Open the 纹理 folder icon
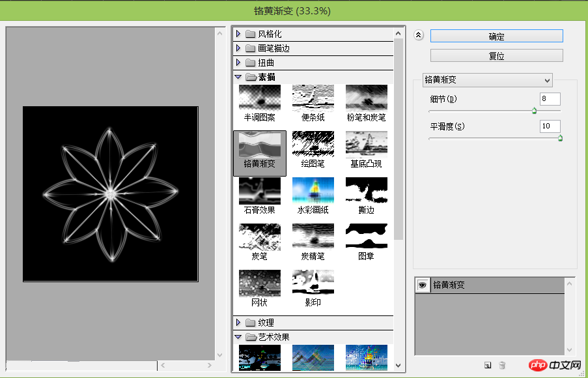This screenshot has height=378, width=588. (x=251, y=323)
